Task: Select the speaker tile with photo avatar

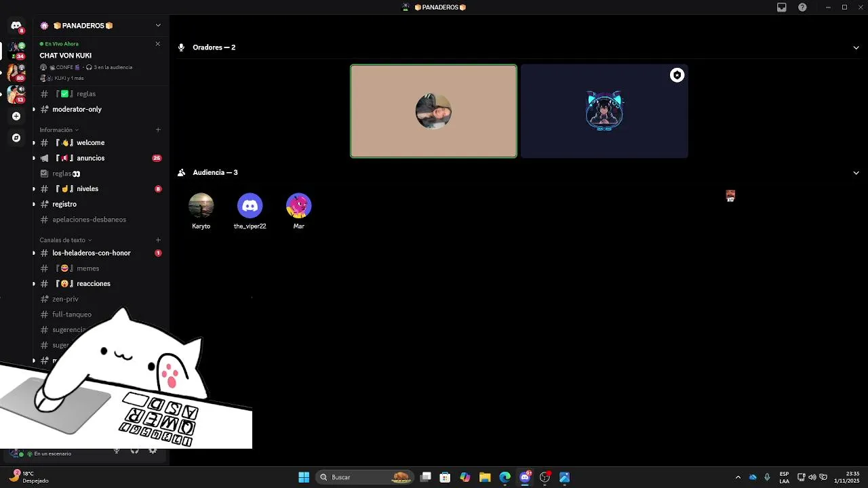Action: coord(433,111)
